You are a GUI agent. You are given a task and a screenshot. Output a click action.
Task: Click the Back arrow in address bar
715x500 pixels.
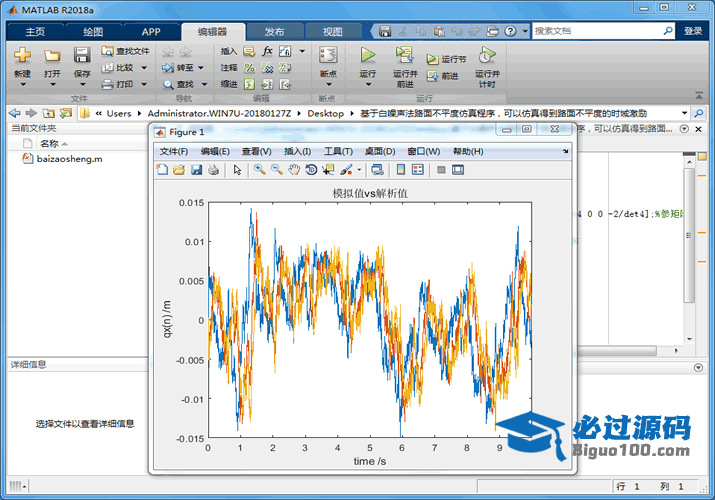(15, 113)
